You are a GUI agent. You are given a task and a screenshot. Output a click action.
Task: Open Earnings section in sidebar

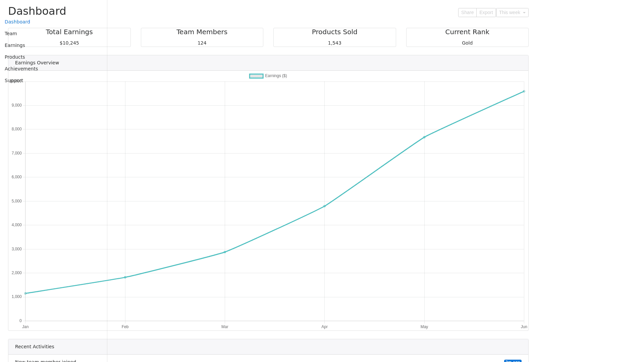tap(15, 45)
